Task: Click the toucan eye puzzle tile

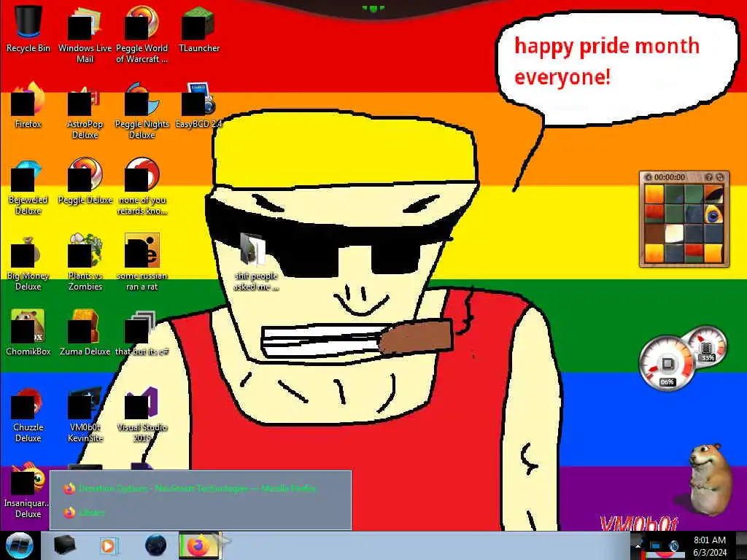Action: pos(713,214)
